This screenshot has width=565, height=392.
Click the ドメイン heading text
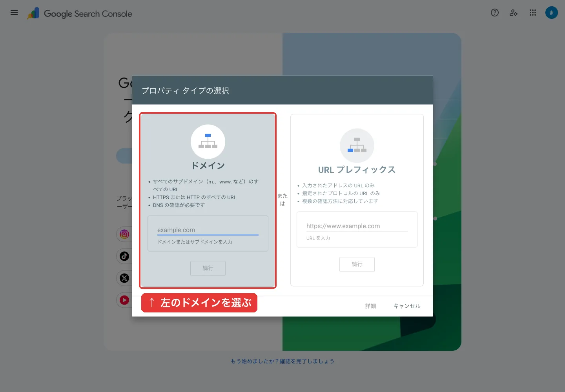(x=208, y=166)
